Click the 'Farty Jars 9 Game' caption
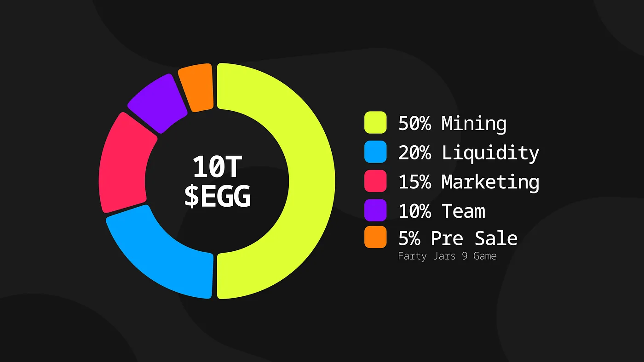 click(x=447, y=256)
